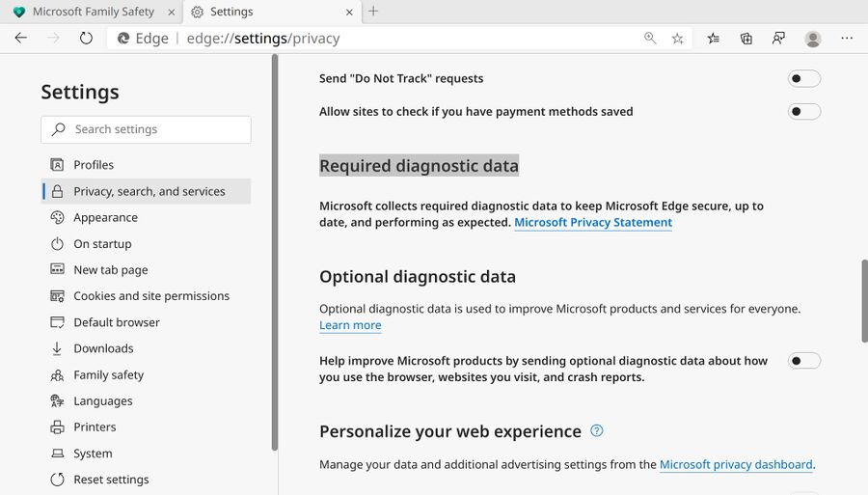The height and width of the screenshot is (495, 868).
Task: Open the profile avatar icon
Action: tap(813, 39)
